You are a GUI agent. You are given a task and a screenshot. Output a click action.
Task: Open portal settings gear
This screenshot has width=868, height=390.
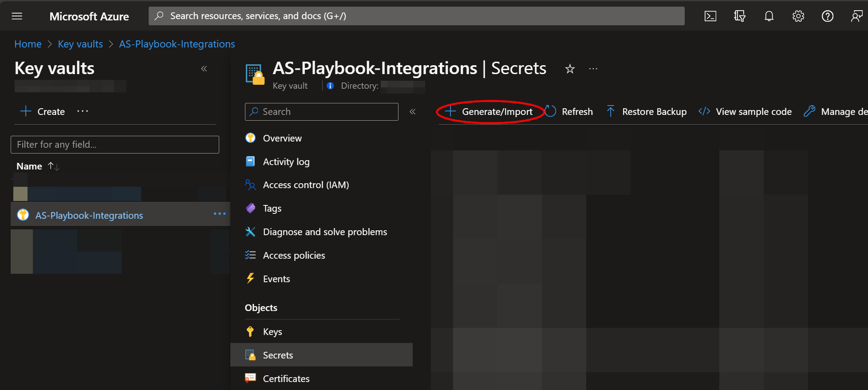(x=798, y=16)
